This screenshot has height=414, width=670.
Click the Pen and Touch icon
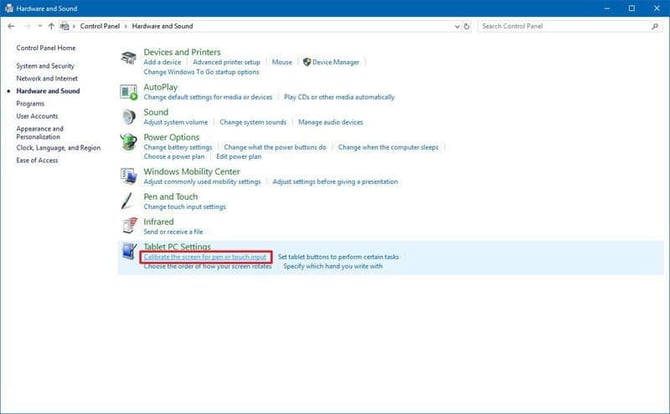pyautogui.click(x=129, y=201)
